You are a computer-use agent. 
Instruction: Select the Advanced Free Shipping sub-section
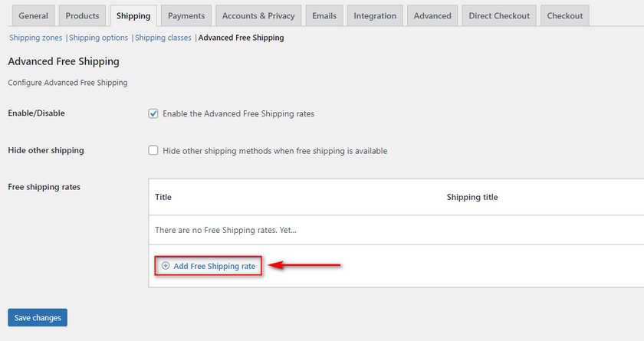tap(241, 38)
